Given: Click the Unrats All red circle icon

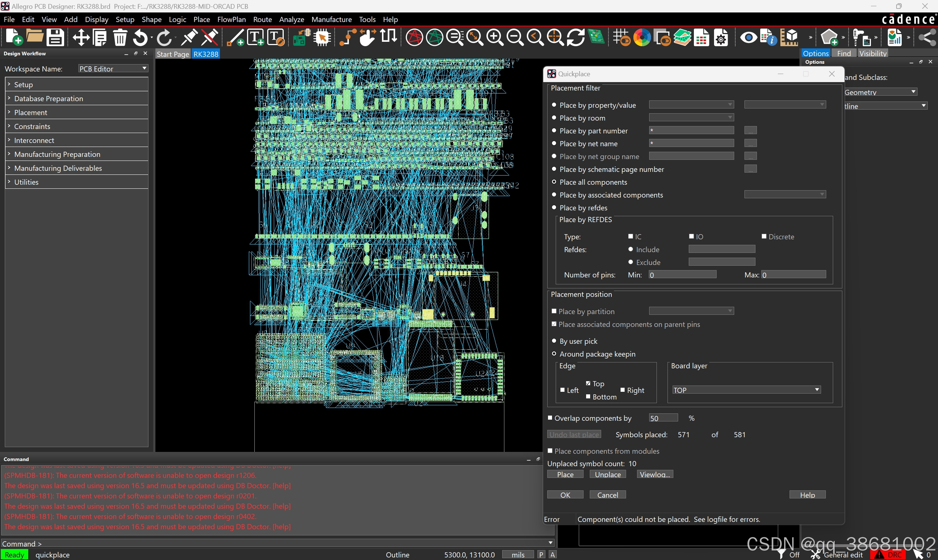Looking at the screenshot, I should pos(414,38).
